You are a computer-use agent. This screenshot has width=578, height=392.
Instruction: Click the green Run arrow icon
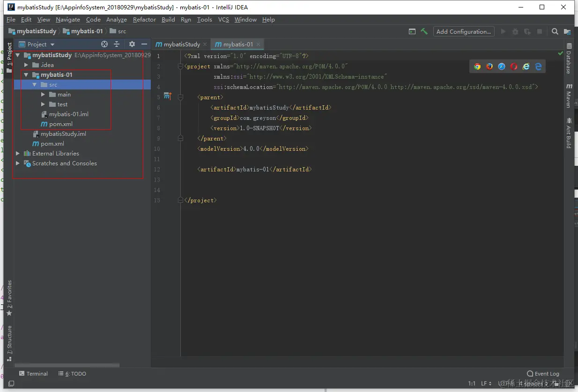pos(504,31)
